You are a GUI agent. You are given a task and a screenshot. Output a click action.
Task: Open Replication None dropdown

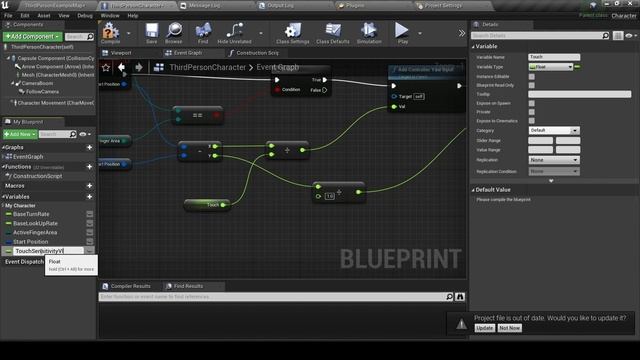click(554, 160)
